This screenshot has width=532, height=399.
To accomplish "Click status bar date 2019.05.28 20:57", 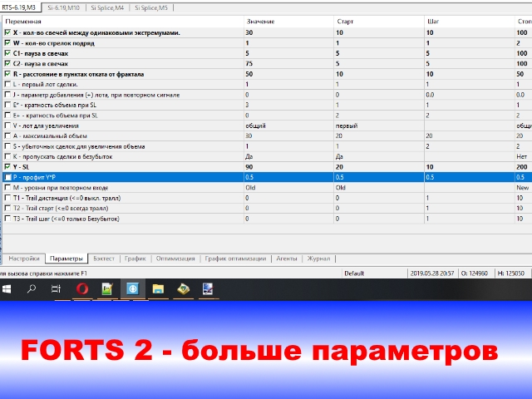I will pos(432,273).
